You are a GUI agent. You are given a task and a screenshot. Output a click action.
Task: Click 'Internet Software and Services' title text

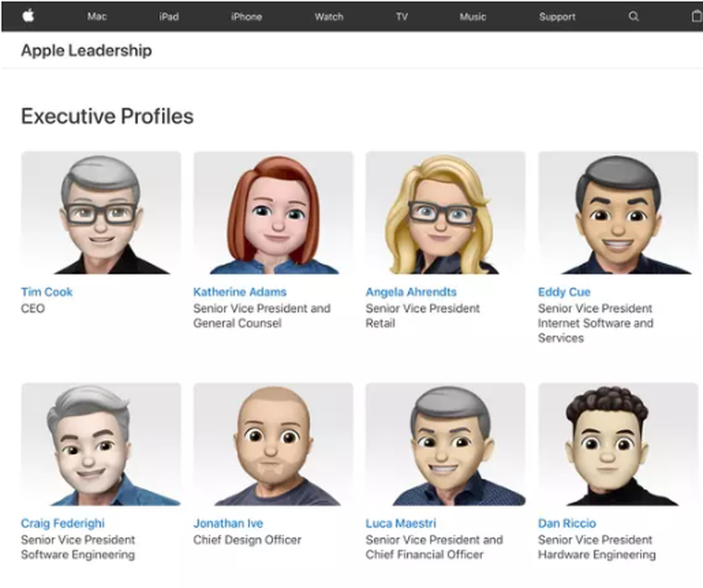click(x=595, y=330)
